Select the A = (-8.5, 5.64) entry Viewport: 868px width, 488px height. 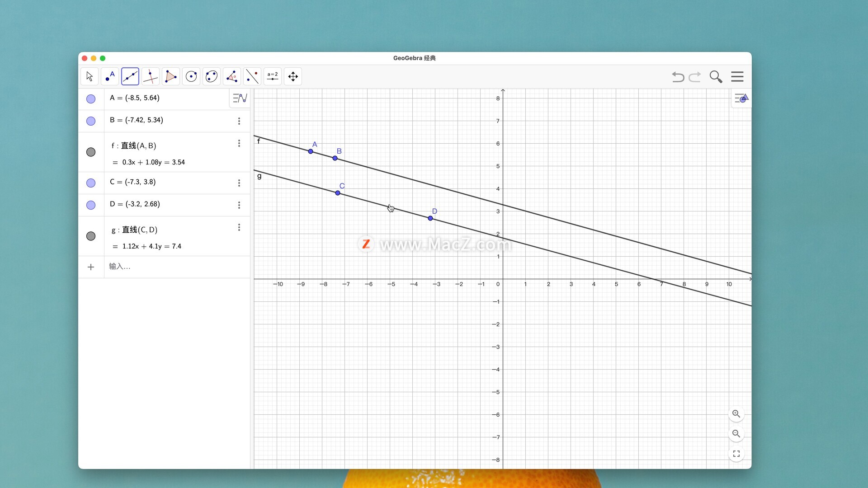(x=135, y=98)
